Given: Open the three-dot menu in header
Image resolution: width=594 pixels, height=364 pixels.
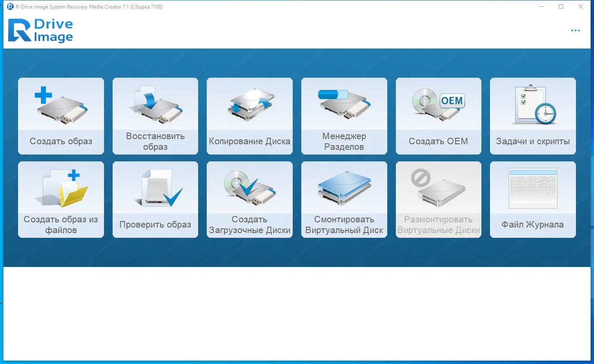Looking at the screenshot, I should (576, 30).
